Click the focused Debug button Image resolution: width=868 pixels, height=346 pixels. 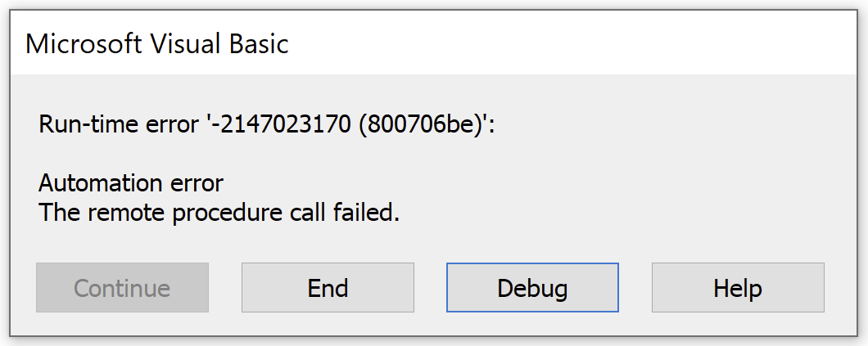tap(532, 288)
